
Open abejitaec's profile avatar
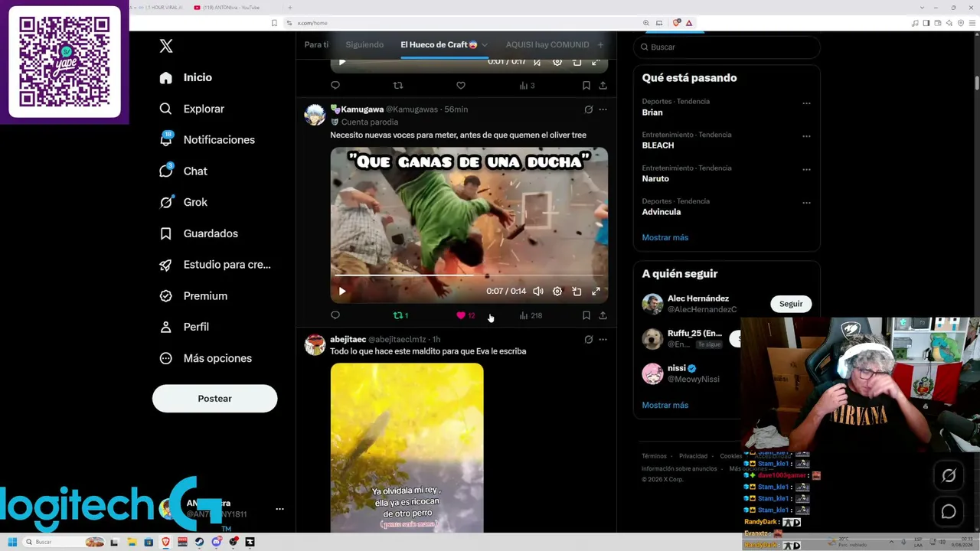(x=315, y=344)
